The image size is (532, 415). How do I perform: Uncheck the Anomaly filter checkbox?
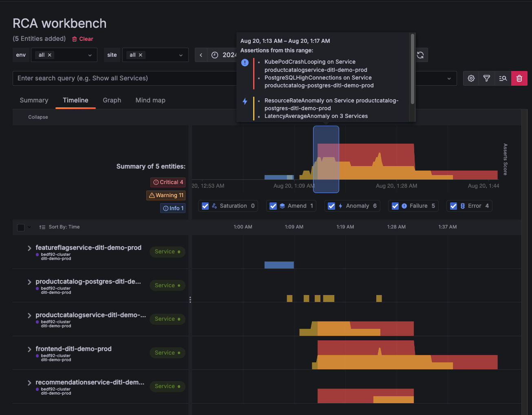331,206
